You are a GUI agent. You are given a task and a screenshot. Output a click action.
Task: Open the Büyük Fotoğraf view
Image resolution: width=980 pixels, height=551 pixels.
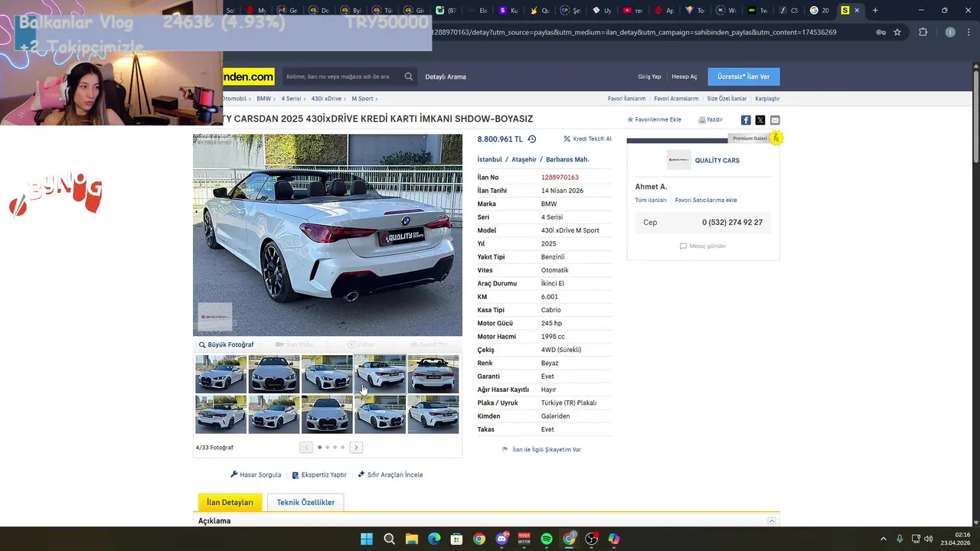click(x=226, y=344)
